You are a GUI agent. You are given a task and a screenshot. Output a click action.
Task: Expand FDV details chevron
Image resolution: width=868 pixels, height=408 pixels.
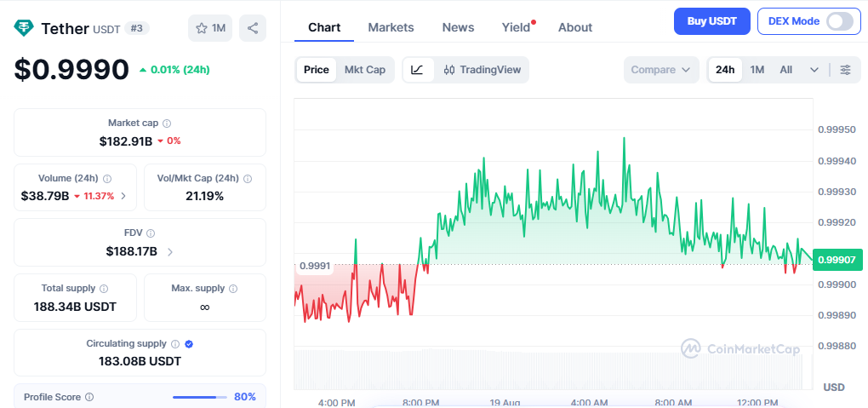(x=170, y=251)
